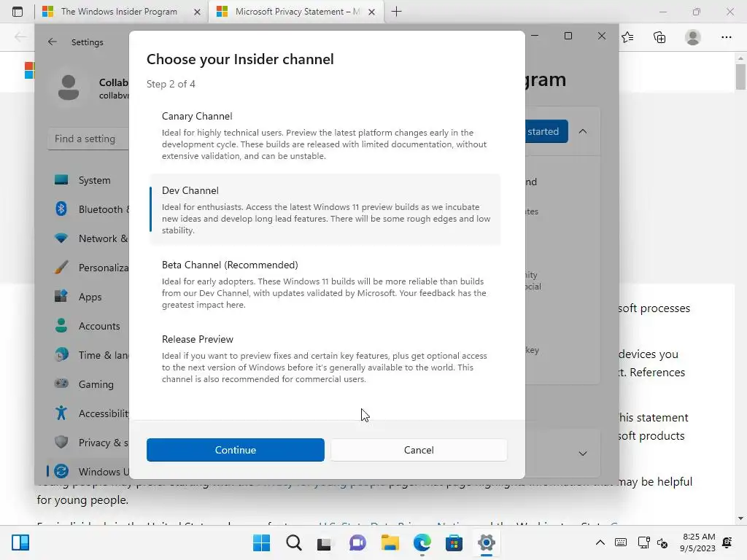The height and width of the screenshot is (560, 747).
Task: Open Apps settings icon
Action: pos(61,296)
